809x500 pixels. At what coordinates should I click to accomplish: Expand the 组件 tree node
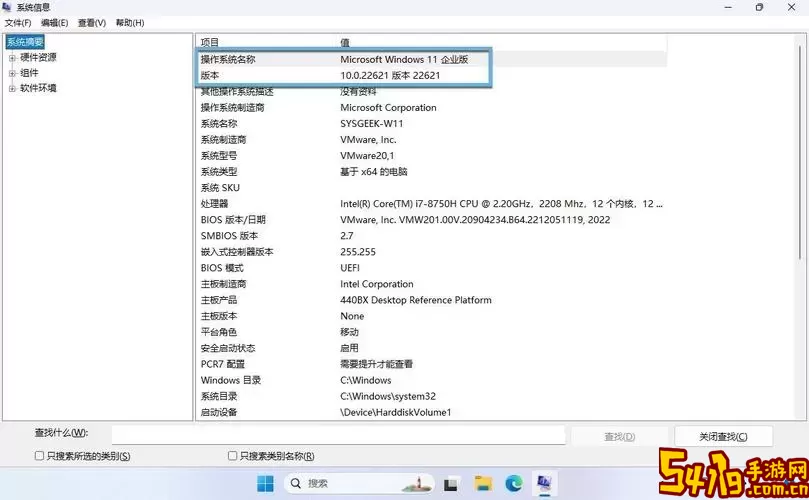12,73
